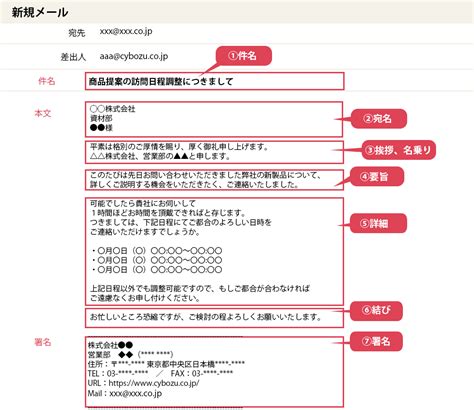474x410 pixels.
Task: Select the ⑥結び callout badge
Action: click(x=376, y=311)
